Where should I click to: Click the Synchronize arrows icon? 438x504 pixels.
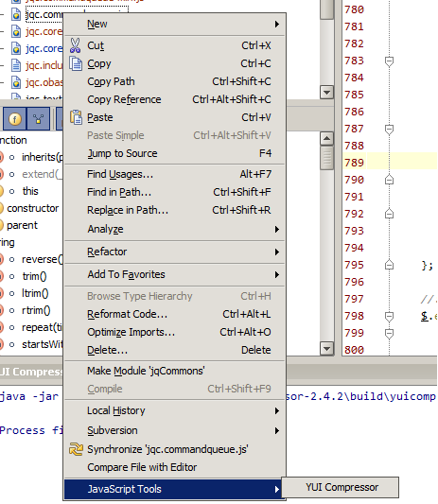[76, 449]
